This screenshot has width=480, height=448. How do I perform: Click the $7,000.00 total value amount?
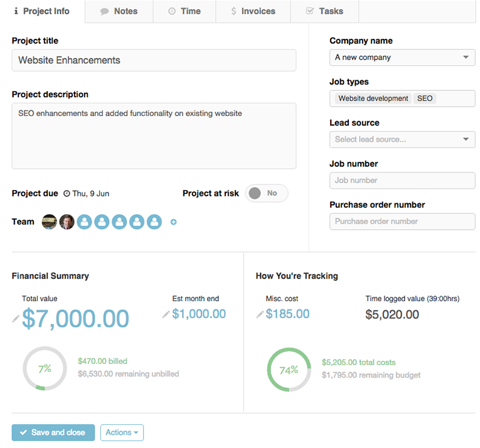point(76,319)
